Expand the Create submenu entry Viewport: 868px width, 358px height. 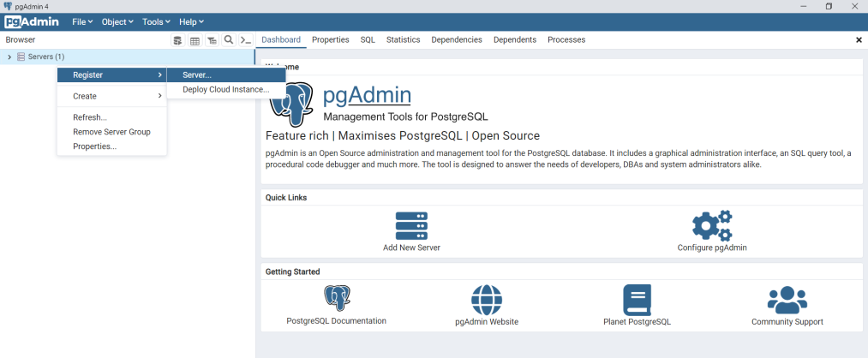pos(112,96)
